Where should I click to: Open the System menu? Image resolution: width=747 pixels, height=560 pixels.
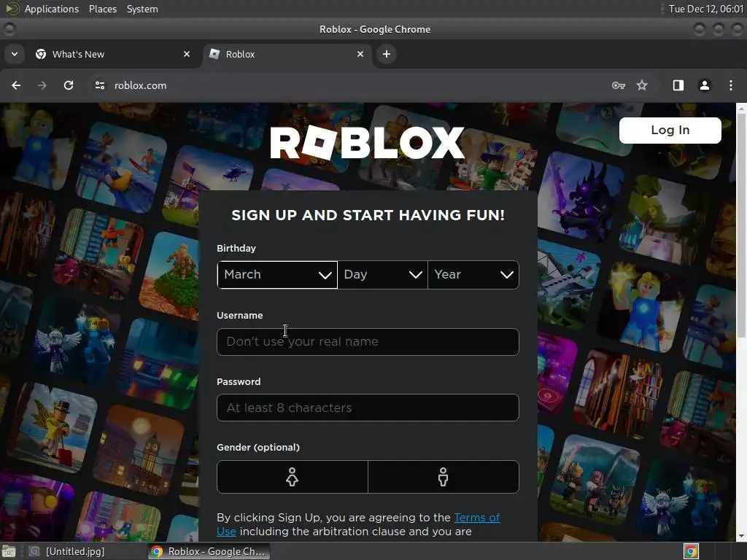point(142,9)
